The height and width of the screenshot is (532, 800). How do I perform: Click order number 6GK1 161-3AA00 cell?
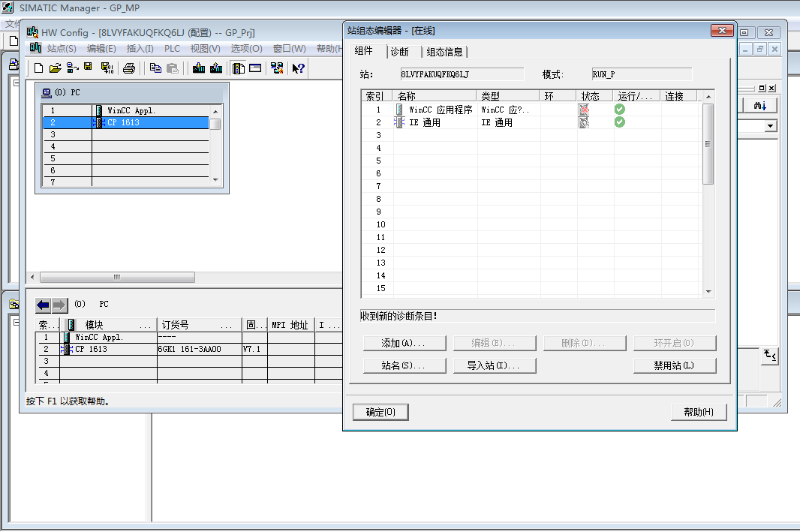(x=199, y=350)
